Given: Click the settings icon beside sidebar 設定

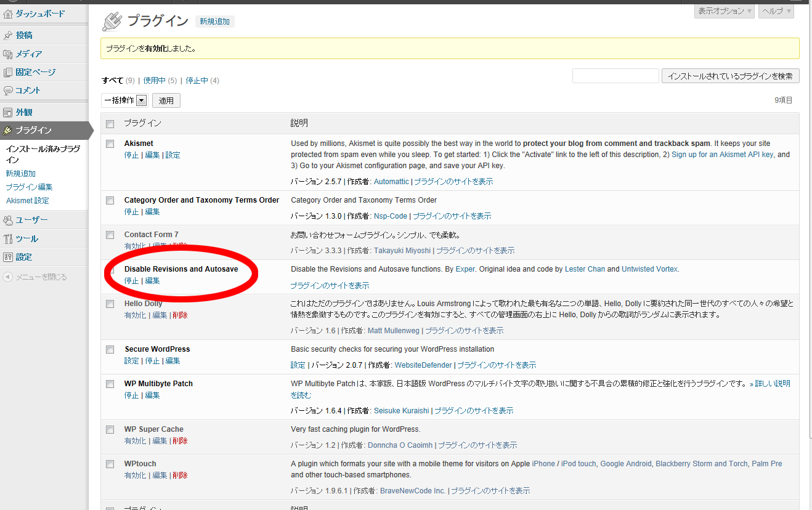Looking at the screenshot, I should (8, 257).
